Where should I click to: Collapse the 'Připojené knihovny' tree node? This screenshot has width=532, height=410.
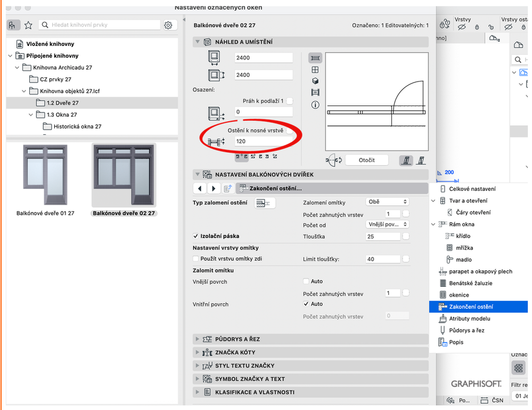10,55
